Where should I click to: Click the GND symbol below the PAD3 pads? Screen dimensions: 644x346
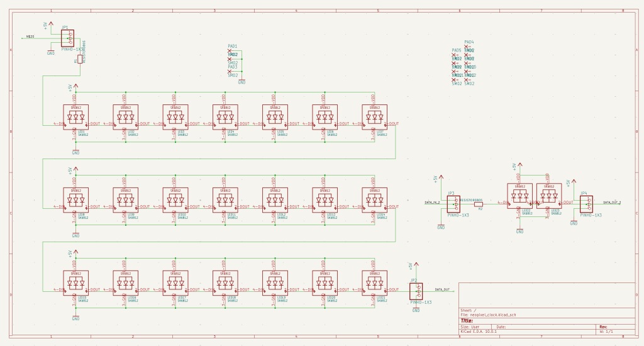[242, 82]
